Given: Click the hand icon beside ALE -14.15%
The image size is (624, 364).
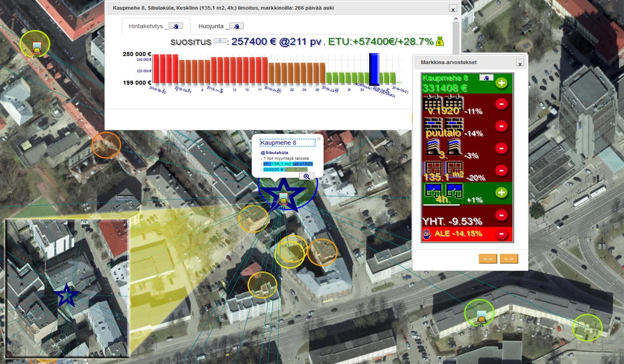Looking at the screenshot, I should (x=427, y=234).
